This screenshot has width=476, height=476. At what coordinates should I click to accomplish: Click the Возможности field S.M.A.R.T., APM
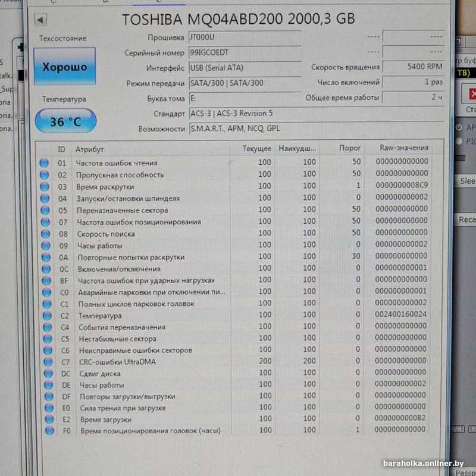pyautogui.click(x=317, y=129)
